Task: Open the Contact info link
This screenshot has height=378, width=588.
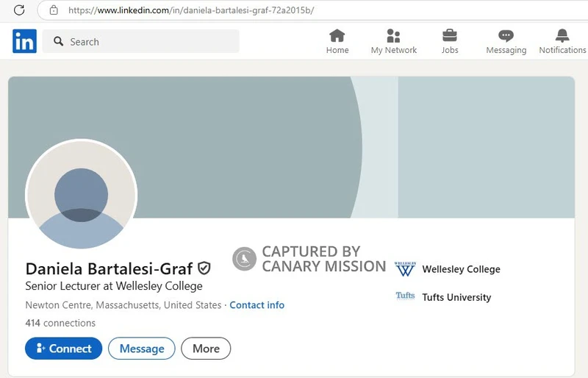Action: (257, 304)
